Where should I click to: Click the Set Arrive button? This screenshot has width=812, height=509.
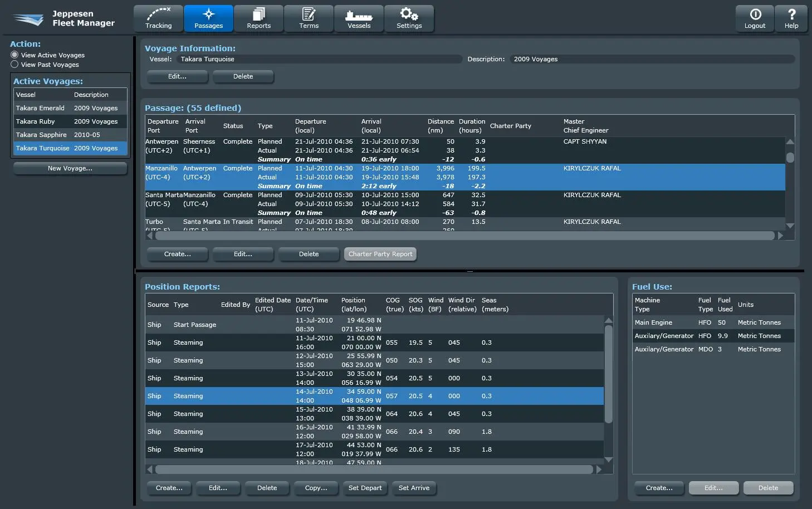point(414,488)
